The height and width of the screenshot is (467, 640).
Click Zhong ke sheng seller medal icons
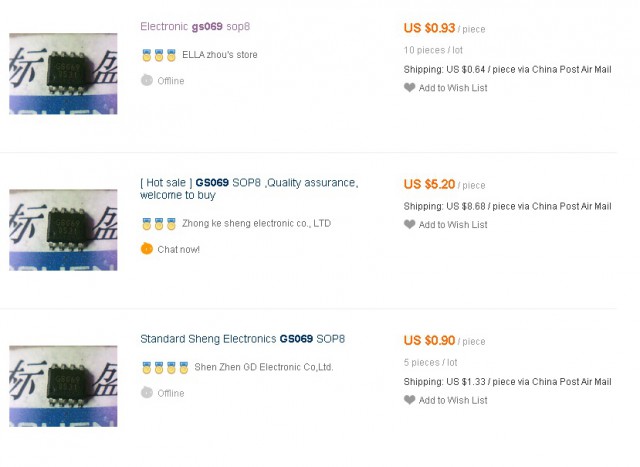tap(158, 224)
